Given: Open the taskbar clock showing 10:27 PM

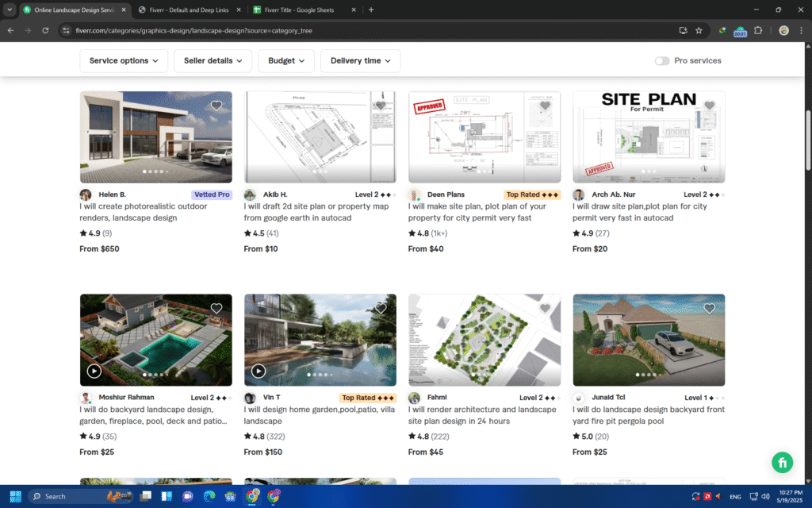Looking at the screenshot, I should coord(791,496).
